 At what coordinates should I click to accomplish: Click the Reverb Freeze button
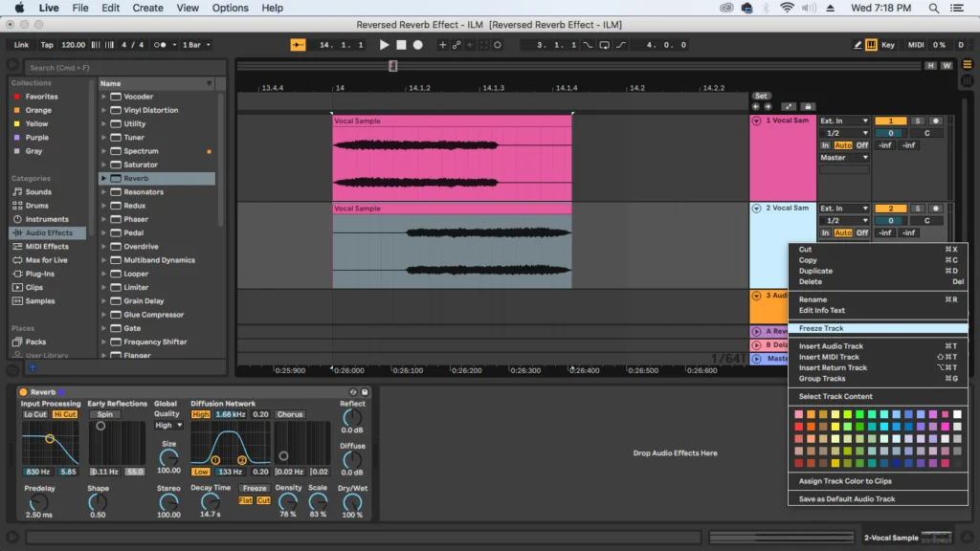(255, 489)
